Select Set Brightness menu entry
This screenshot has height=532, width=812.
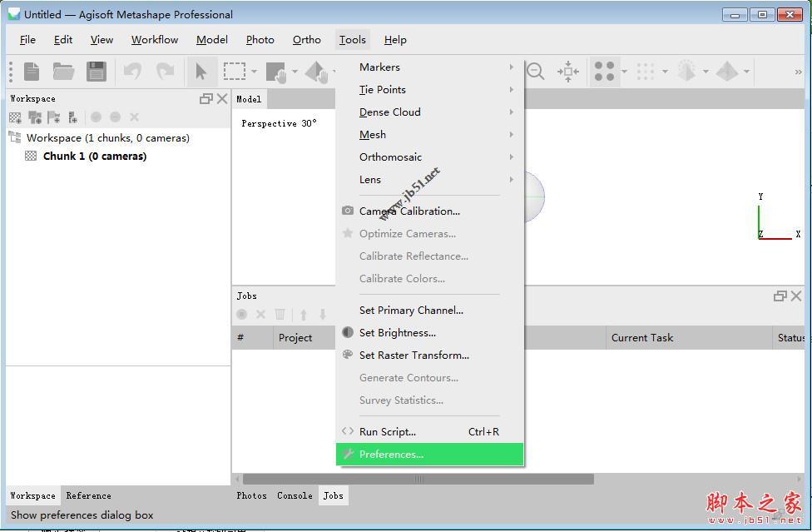point(430,332)
